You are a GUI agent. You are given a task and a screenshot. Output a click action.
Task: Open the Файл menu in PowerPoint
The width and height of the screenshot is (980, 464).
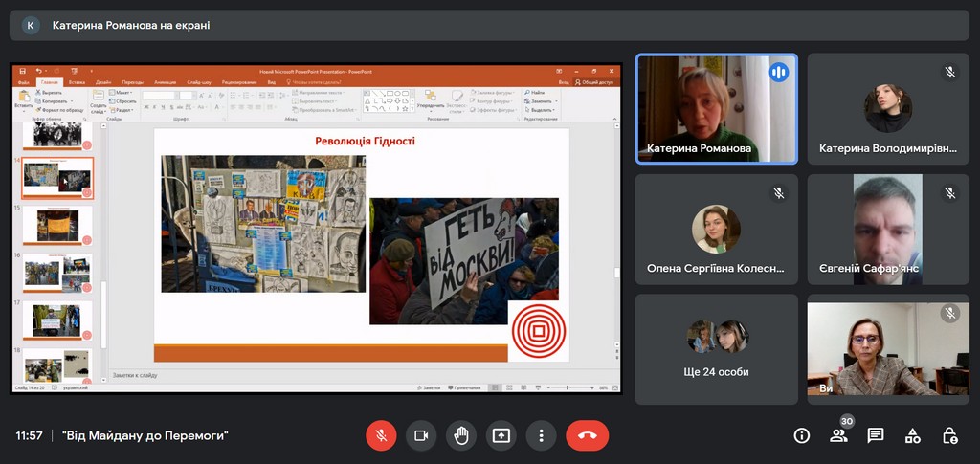pyautogui.click(x=23, y=82)
